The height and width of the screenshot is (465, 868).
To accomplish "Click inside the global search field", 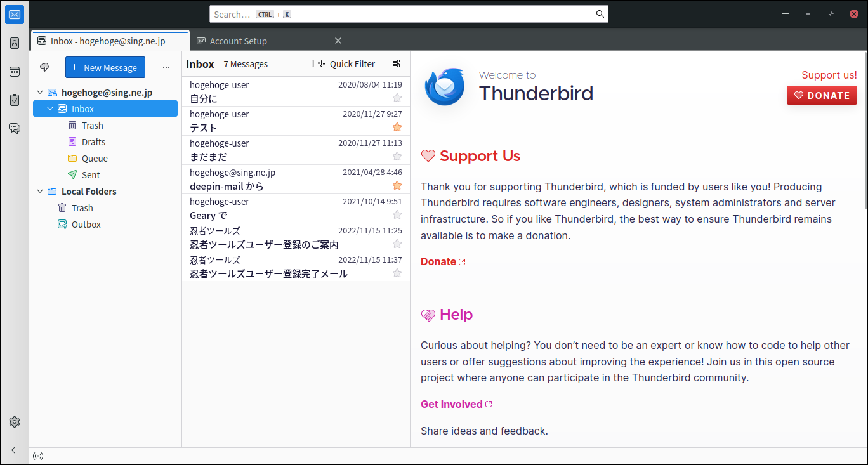I will coord(409,14).
